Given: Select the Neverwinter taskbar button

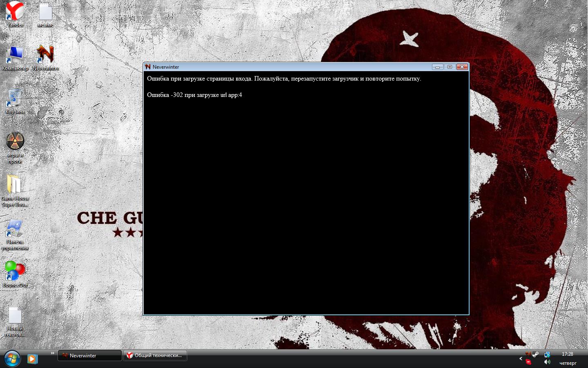Looking at the screenshot, I should click(89, 355).
